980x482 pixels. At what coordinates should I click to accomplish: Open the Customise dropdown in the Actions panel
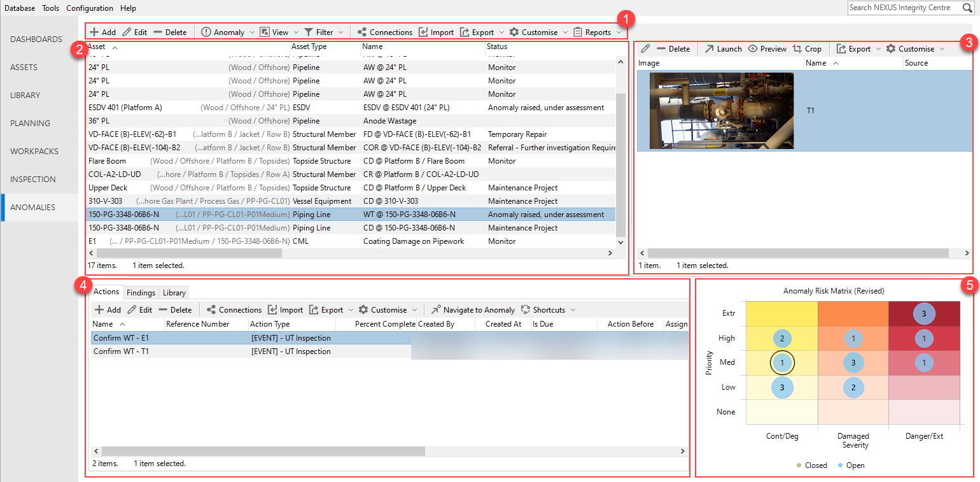(388, 310)
